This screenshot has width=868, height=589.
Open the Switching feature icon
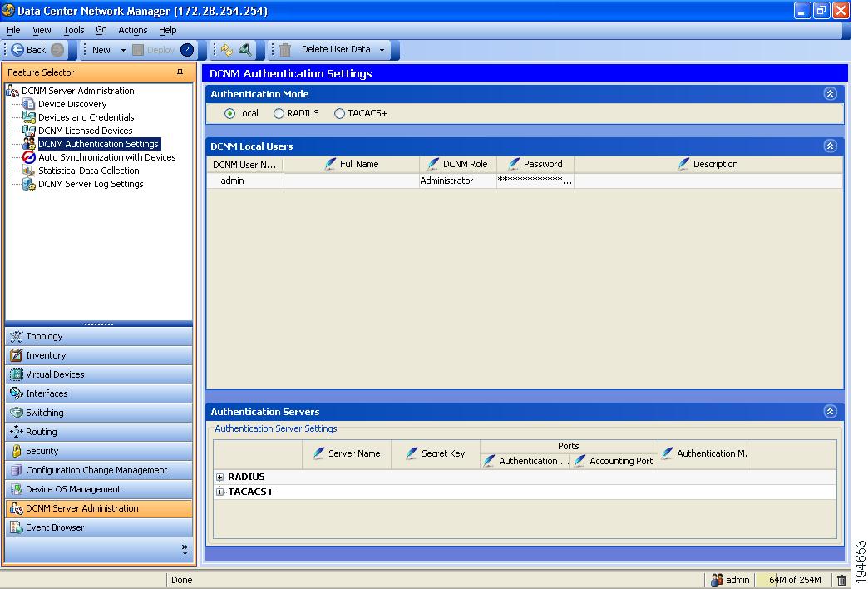point(17,413)
